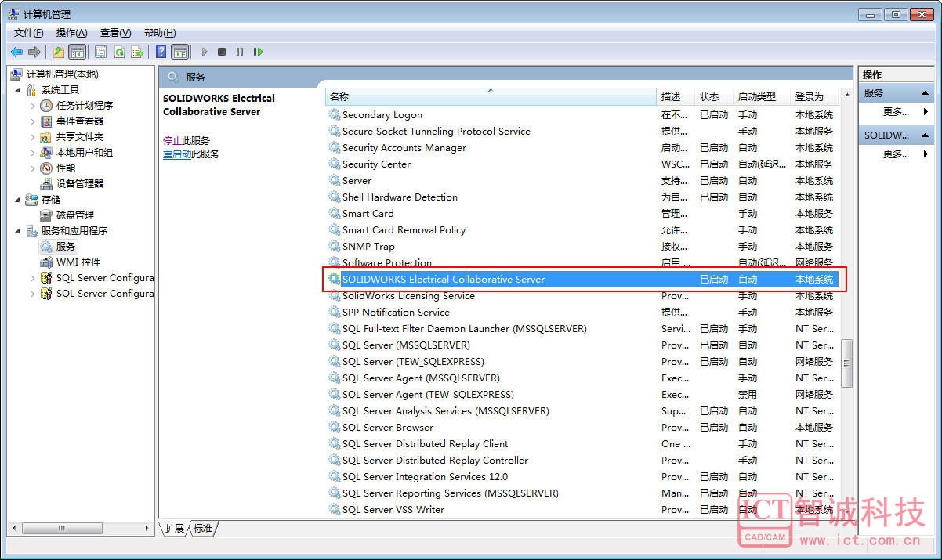The image size is (942, 560).
Task: Select SPP Notification Service row
Action: [582, 312]
